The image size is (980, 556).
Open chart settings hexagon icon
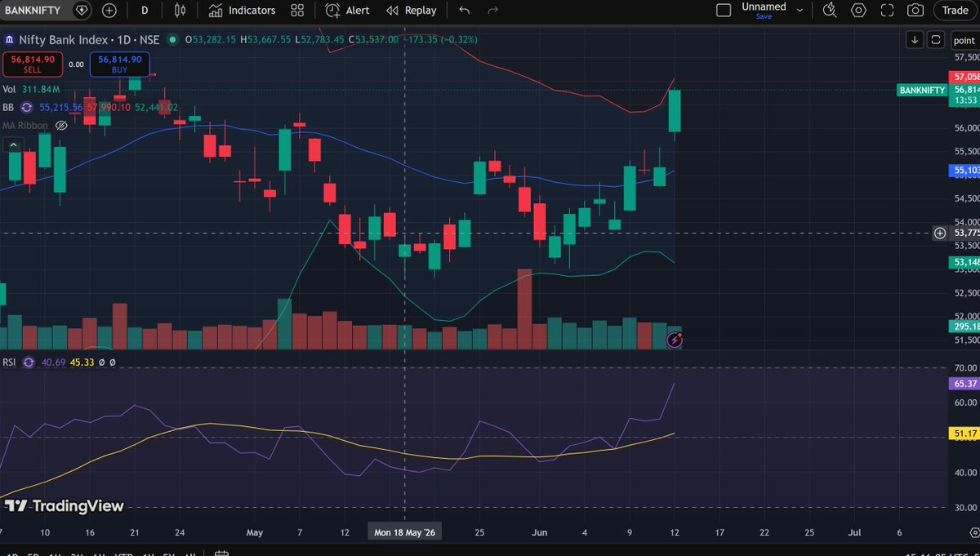click(858, 11)
